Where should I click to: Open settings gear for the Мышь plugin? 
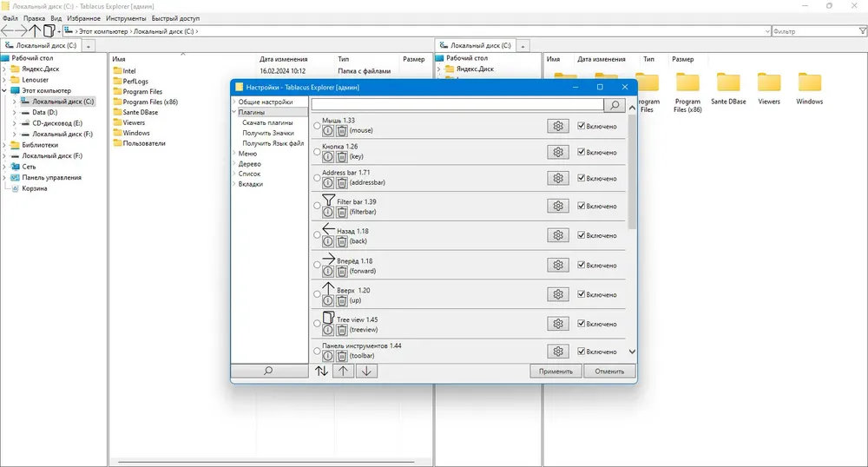(558, 126)
